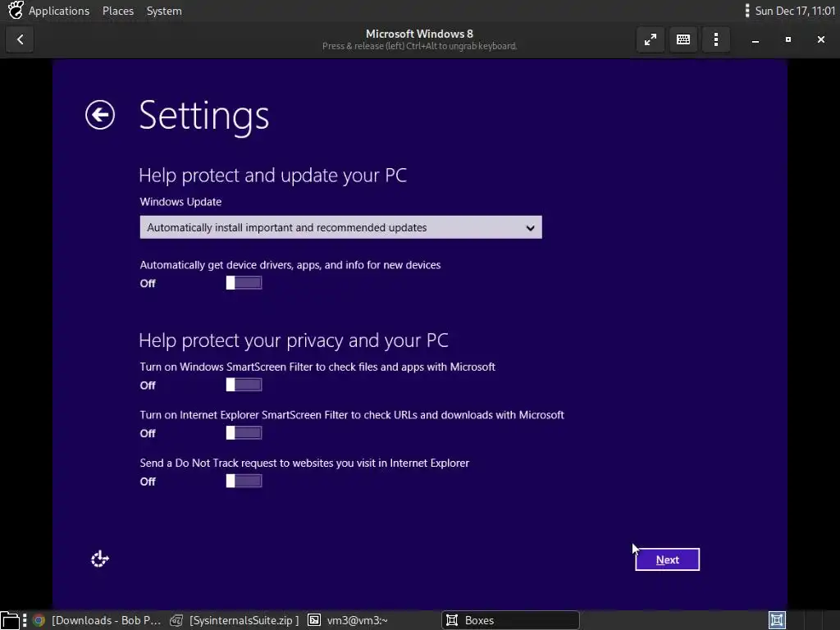Viewport: 840px width, 630px height.
Task: Click the Settings heading
Action: click(x=204, y=116)
